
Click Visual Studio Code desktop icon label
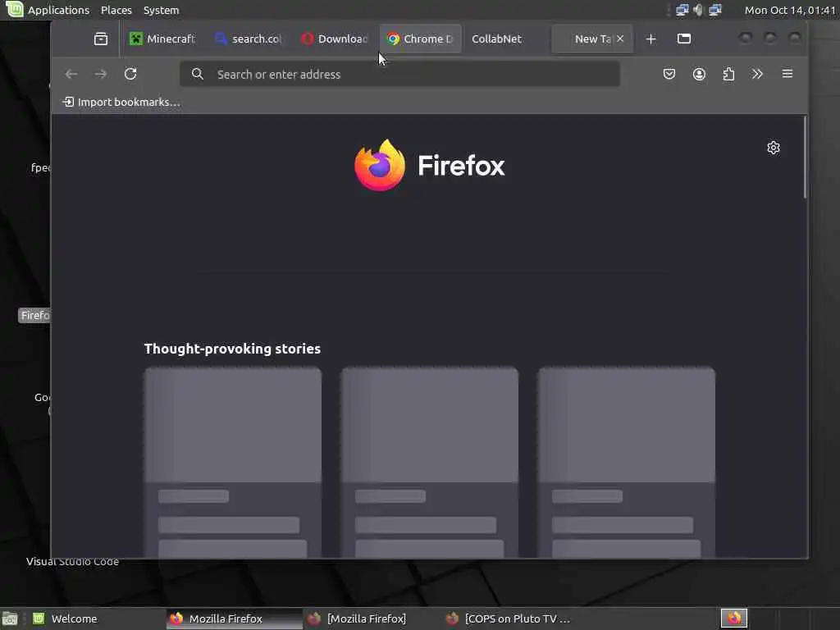click(x=72, y=561)
